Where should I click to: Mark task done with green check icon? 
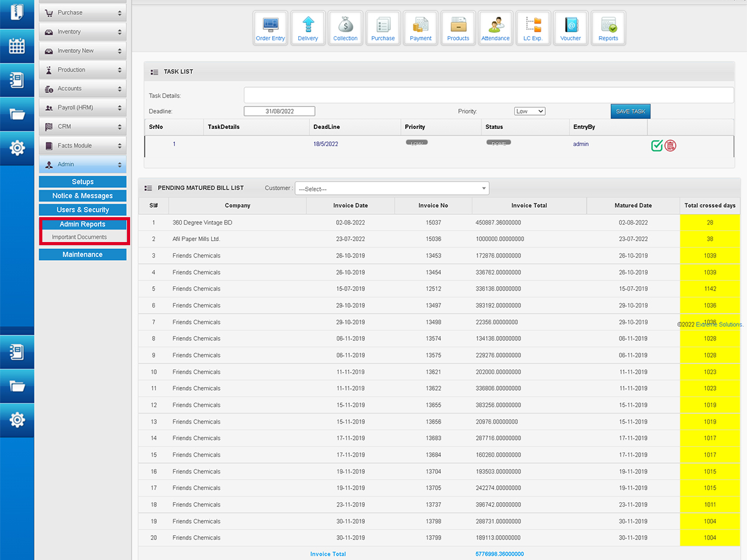[x=657, y=146]
